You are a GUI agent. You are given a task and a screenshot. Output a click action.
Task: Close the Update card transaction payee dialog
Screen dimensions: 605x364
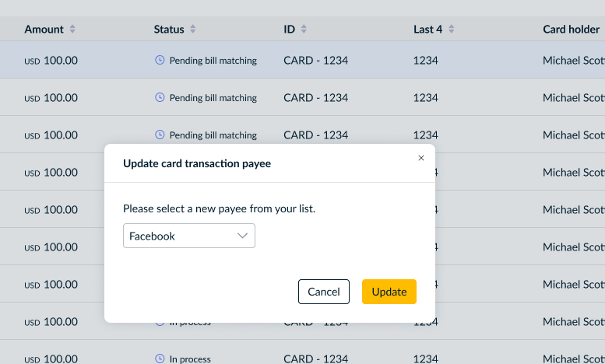tap(421, 158)
